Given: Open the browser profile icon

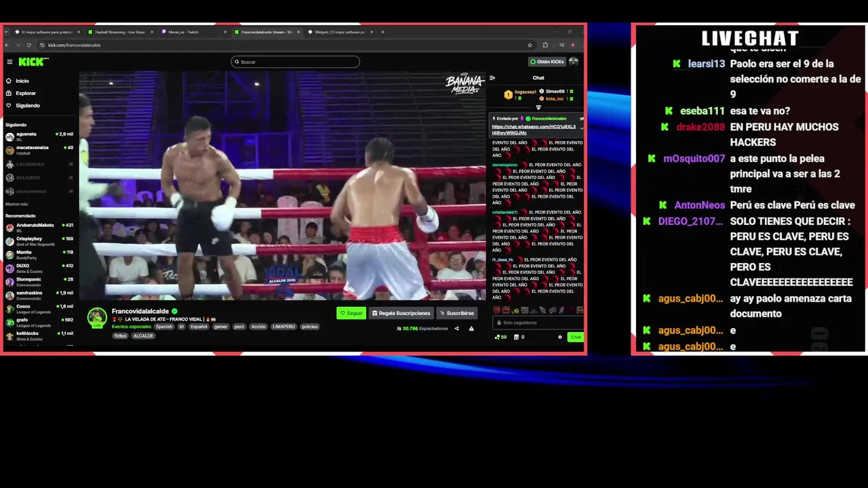Looking at the screenshot, I should pos(573,45).
